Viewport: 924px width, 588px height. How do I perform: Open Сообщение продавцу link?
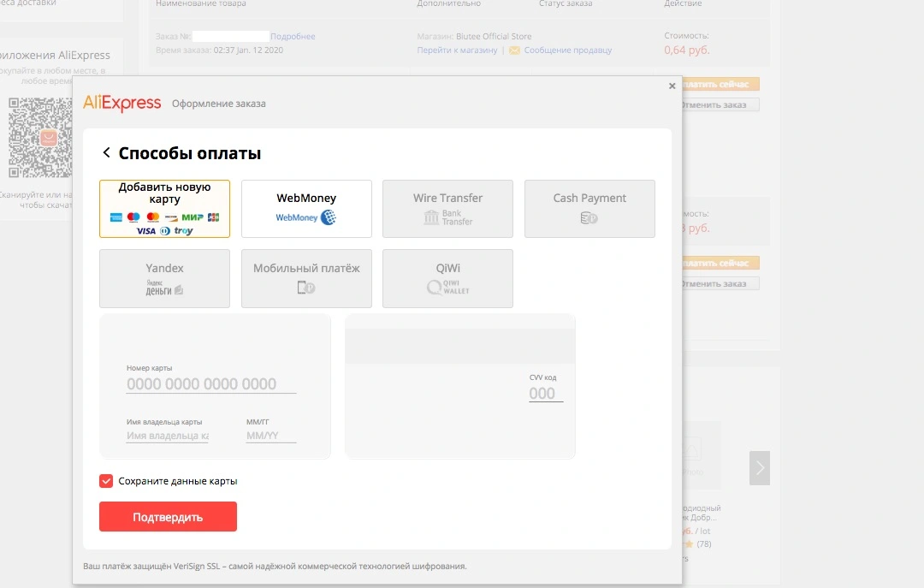[568, 50]
